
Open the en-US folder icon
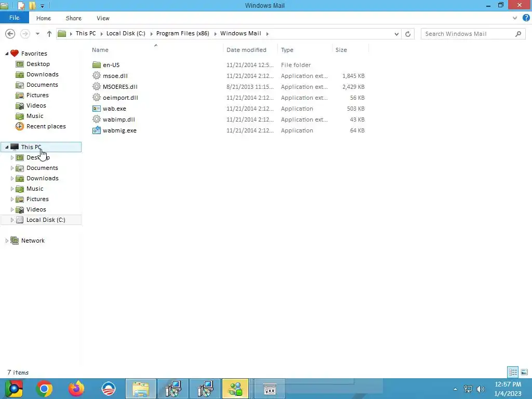[97, 65]
